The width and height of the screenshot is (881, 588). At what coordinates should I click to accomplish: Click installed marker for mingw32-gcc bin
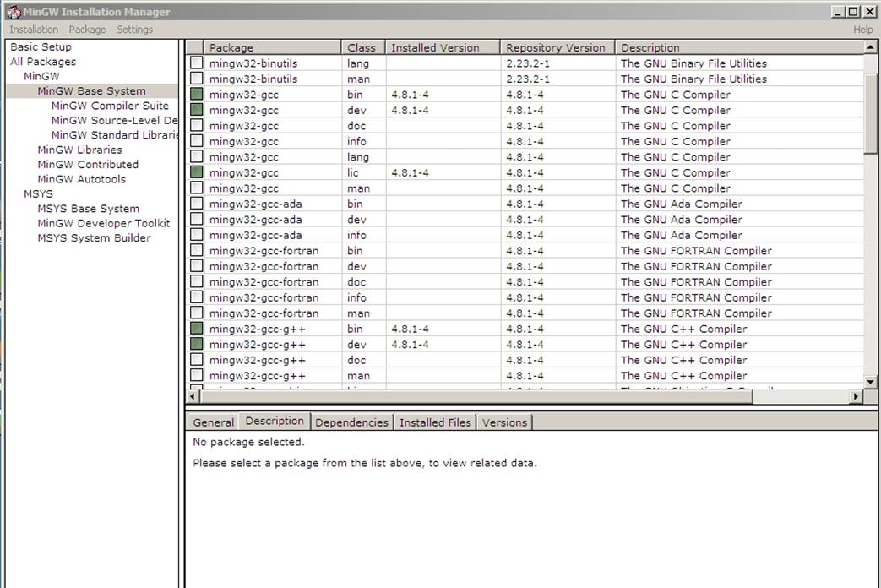click(x=197, y=95)
